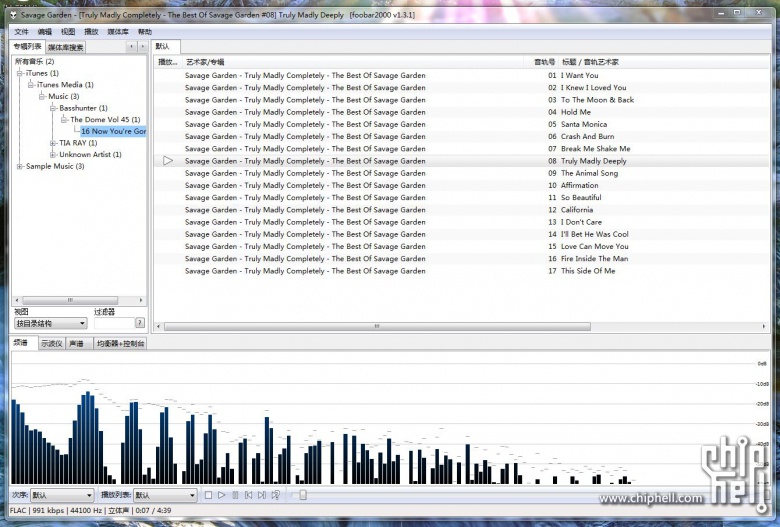Open the 播放列表 playlist dropdown
The height and width of the screenshot is (527, 780).
(x=165, y=495)
